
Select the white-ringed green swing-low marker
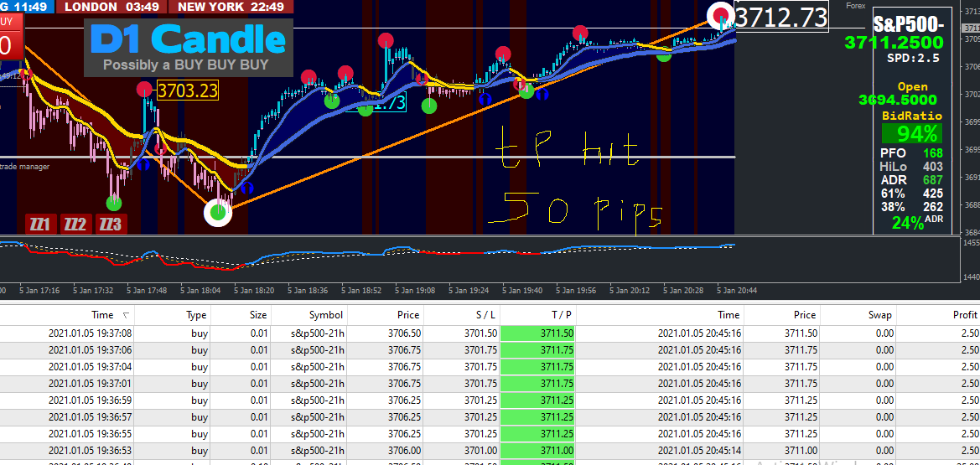(218, 213)
